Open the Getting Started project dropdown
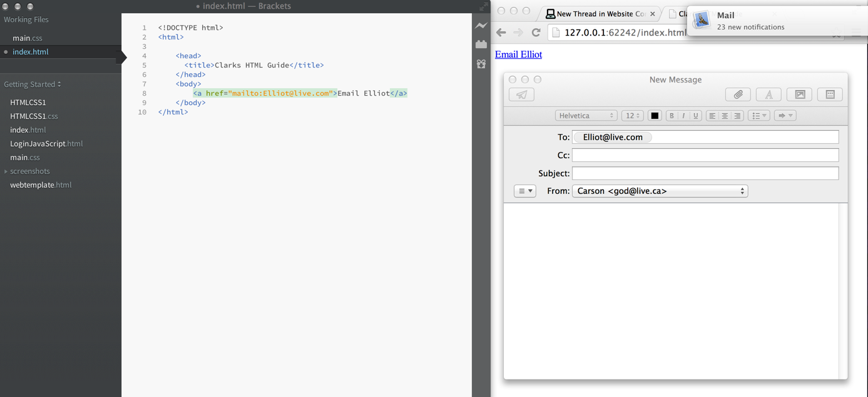 [x=33, y=84]
